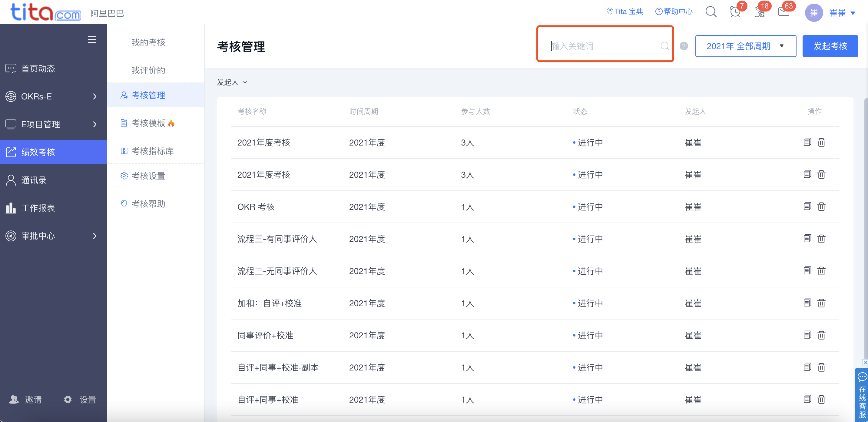Delete the 自评+同事+校准-副本 assessment
Image resolution: width=868 pixels, height=422 pixels.
(821, 367)
